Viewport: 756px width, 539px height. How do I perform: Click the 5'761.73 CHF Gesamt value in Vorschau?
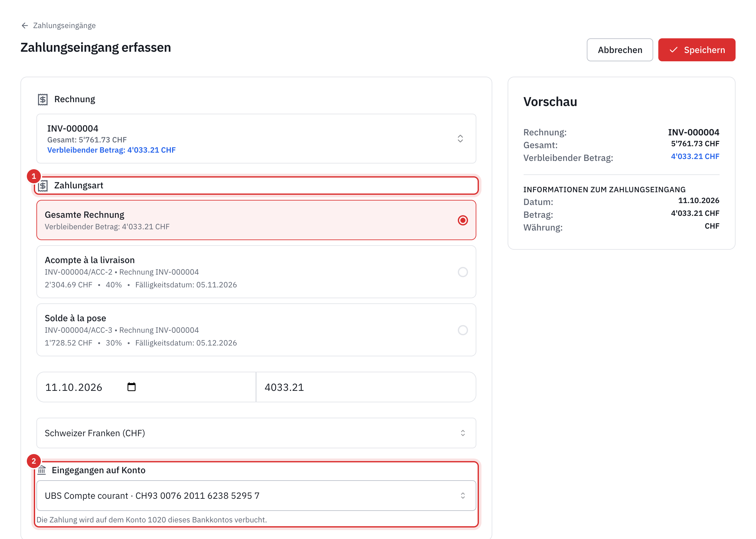(x=695, y=144)
